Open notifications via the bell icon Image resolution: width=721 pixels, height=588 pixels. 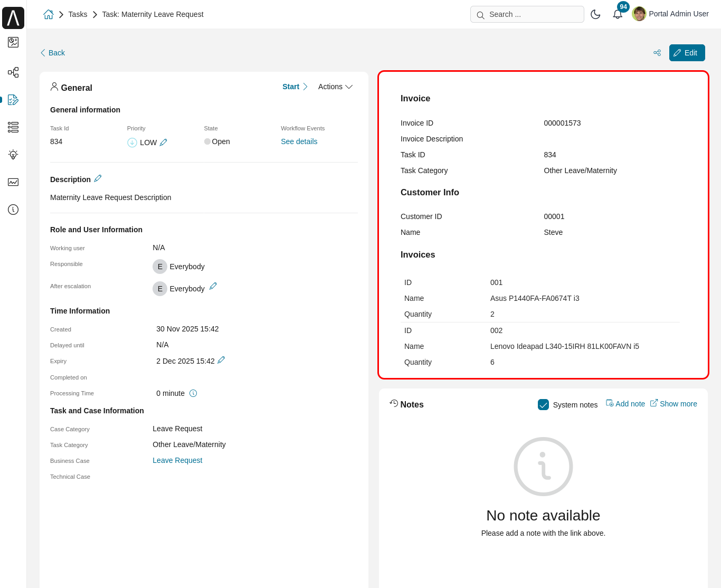pos(618,14)
